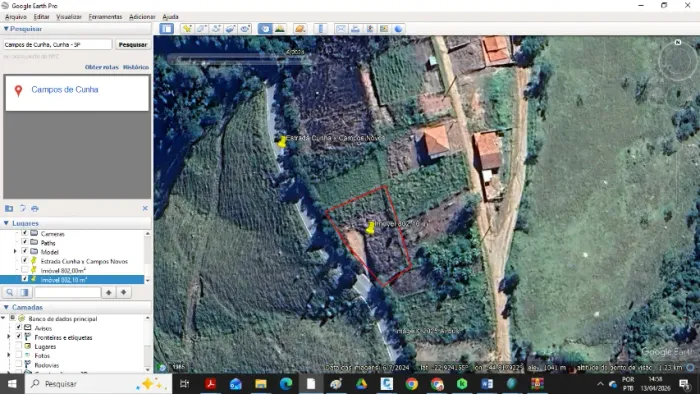700x394 pixels.
Task: Open the Ajuda menu
Action: 171,17
